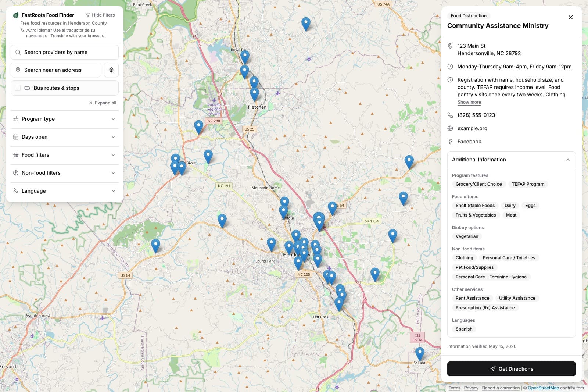The height and width of the screenshot is (392, 588).
Task: Expand the Program type filter
Action: (x=65, y=119)
